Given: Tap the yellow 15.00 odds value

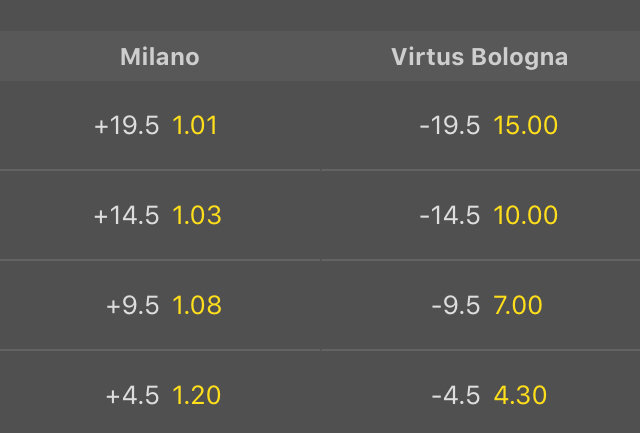Looking at the screenshot, I should pos(525,125).
